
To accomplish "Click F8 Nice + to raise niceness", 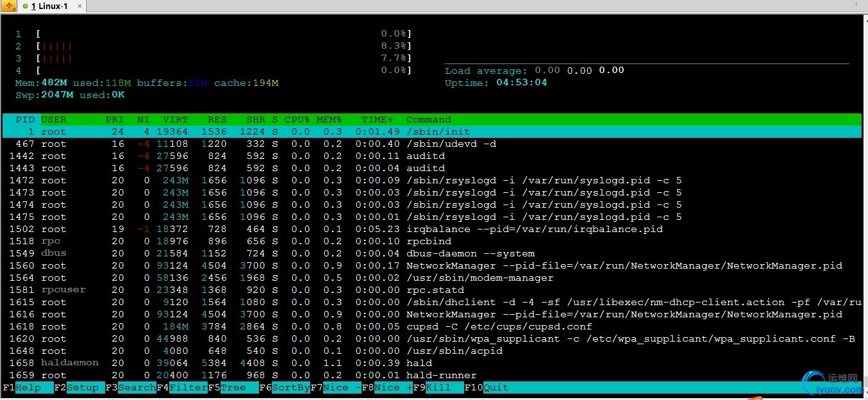I will [x=387, y=387].
